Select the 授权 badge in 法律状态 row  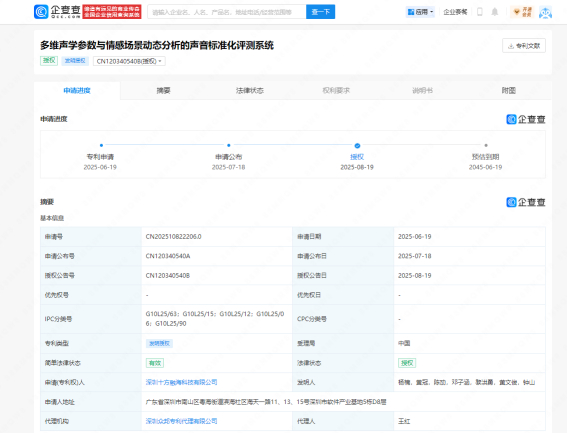[x=407, y=363]
